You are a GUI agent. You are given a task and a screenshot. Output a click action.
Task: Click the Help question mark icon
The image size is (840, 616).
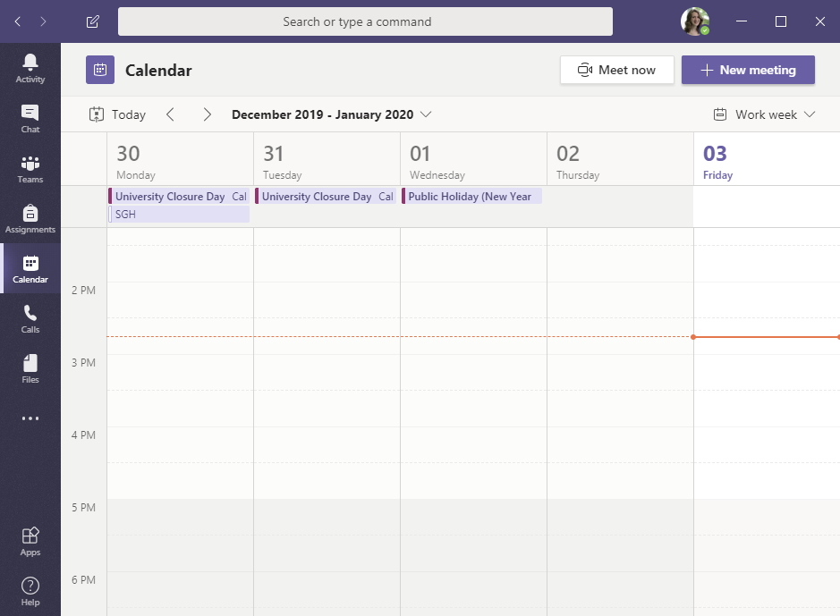pos(30,590)
